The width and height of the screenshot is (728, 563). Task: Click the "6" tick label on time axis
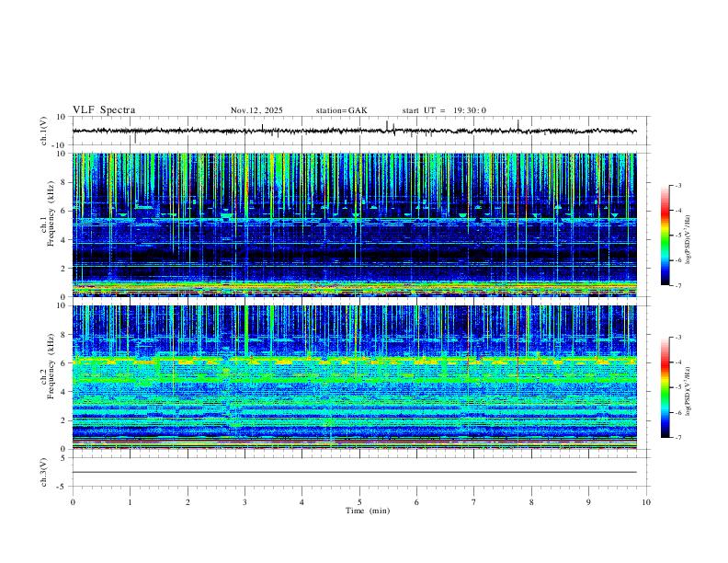(x=416, y=502)
